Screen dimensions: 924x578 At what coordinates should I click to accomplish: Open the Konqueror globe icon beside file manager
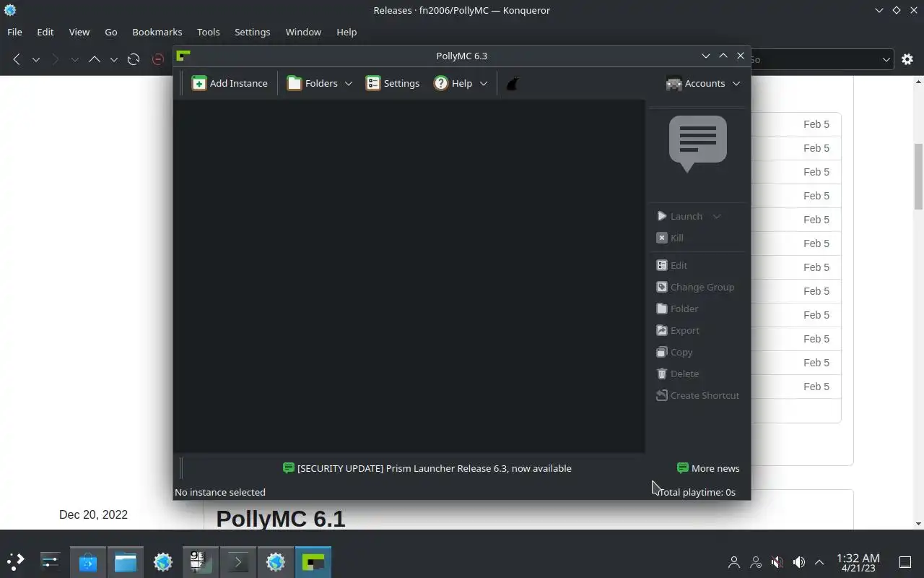(x=163, y=561)
